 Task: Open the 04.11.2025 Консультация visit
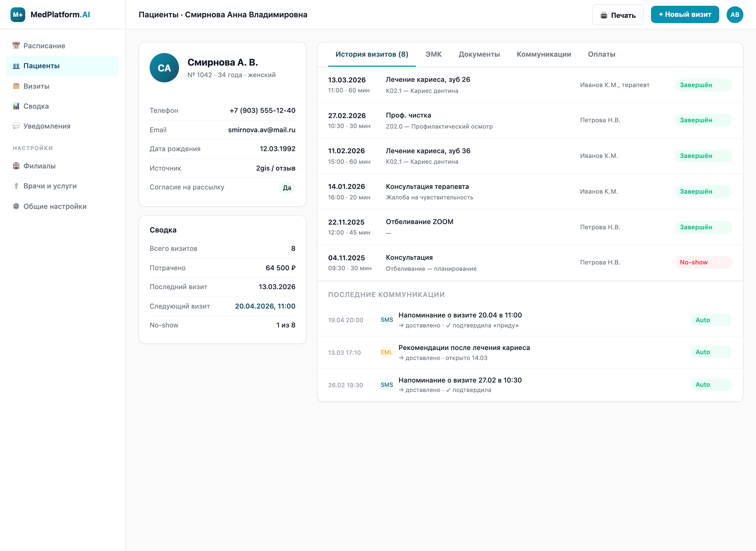coord(530,263)
